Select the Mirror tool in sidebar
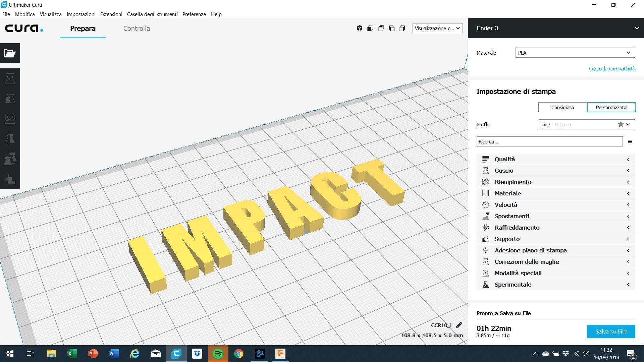Screen dimensions: 644x362 coord(10,139)
